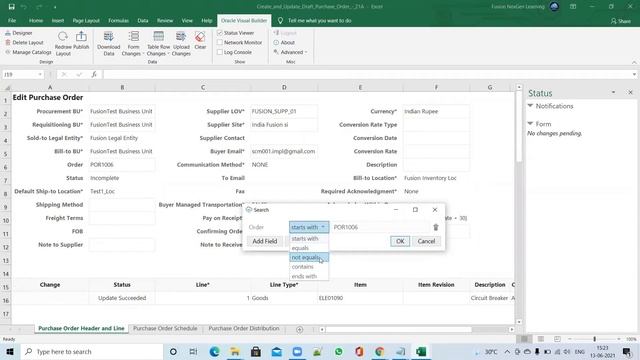The height and width of the screenshot is (360, 640).
Task: Open Microsoft Store from the taskbar
Action: point(256,351)
